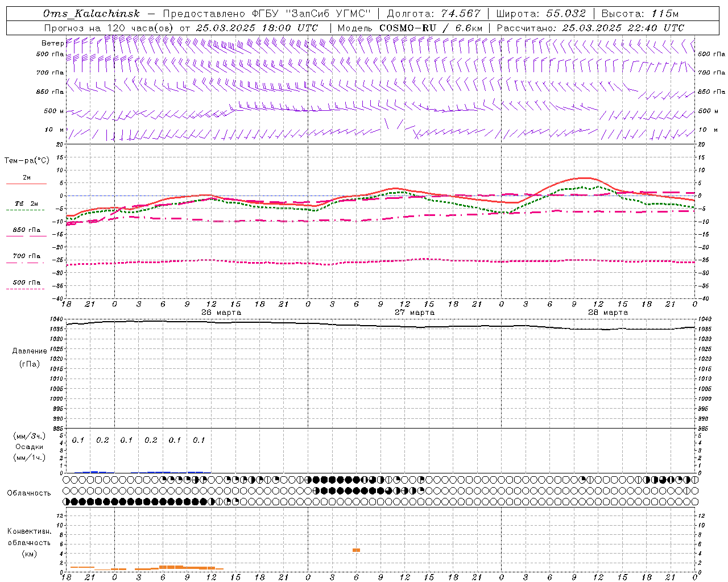Click the Высота: 115м value
This screenshot has width=728, height=582.
tap(640, 14)
